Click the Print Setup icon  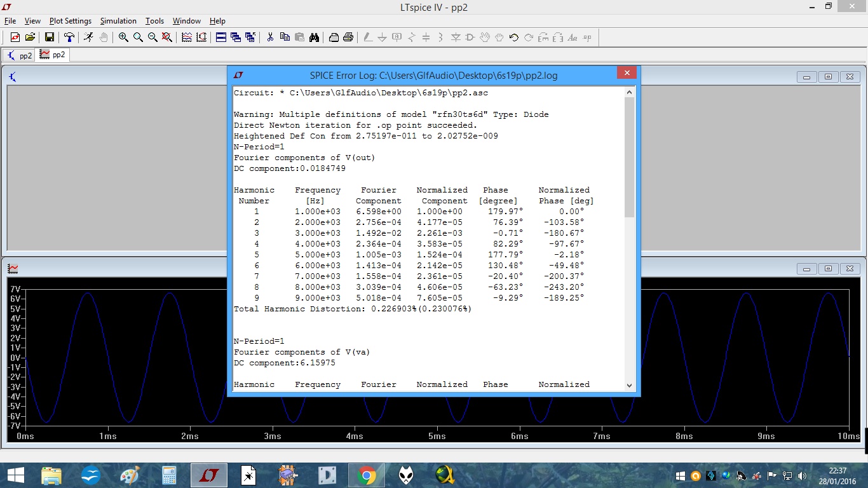click(x=334, y=37)
